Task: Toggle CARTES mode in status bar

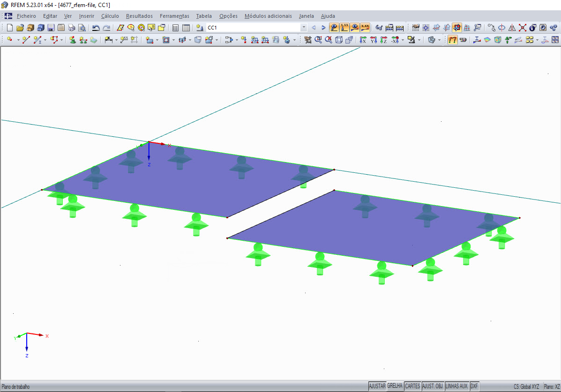Action: click(x=412, y=386)
